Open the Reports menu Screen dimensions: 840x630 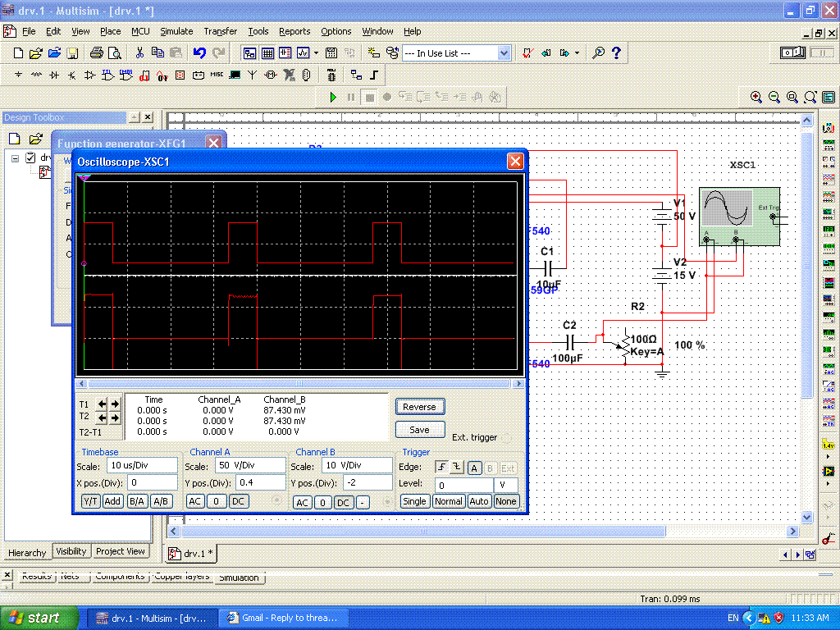pos(294,31)
